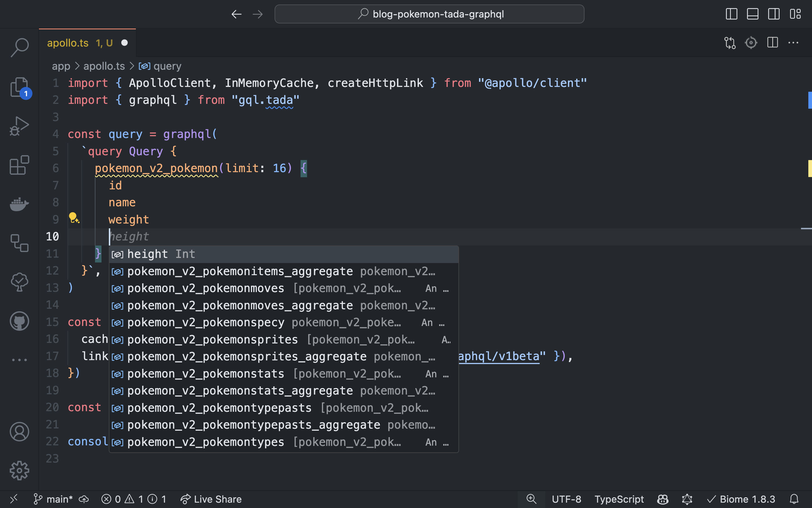Change UTF-8 file encoding
Image resolution: width=812 pixels, height=508 pixels.
[x=566, y=499]
